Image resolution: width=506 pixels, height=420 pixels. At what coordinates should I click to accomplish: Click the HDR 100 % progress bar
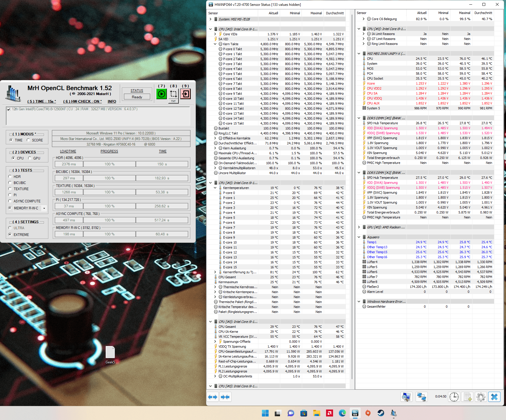pyautogui.click(x=110, y=164)
